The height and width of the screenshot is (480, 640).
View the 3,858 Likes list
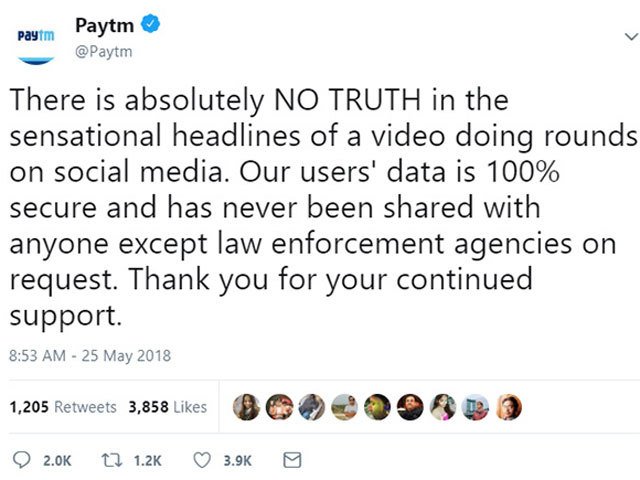167,407
